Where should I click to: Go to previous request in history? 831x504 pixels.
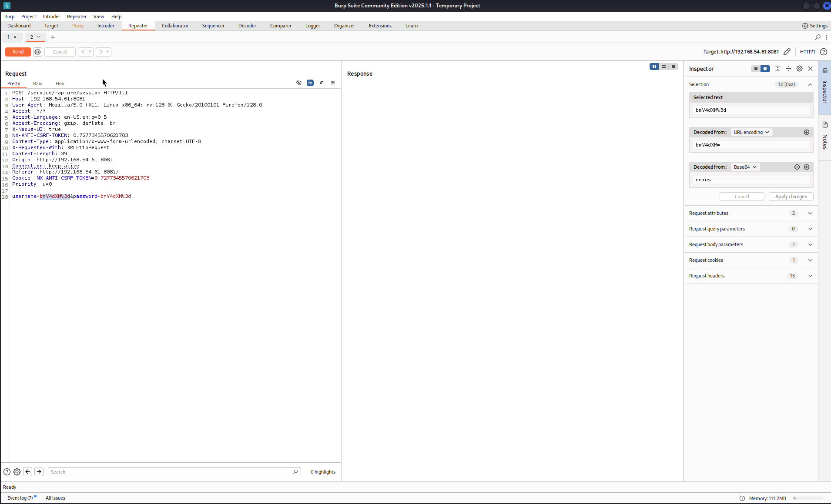click(83, 52)
